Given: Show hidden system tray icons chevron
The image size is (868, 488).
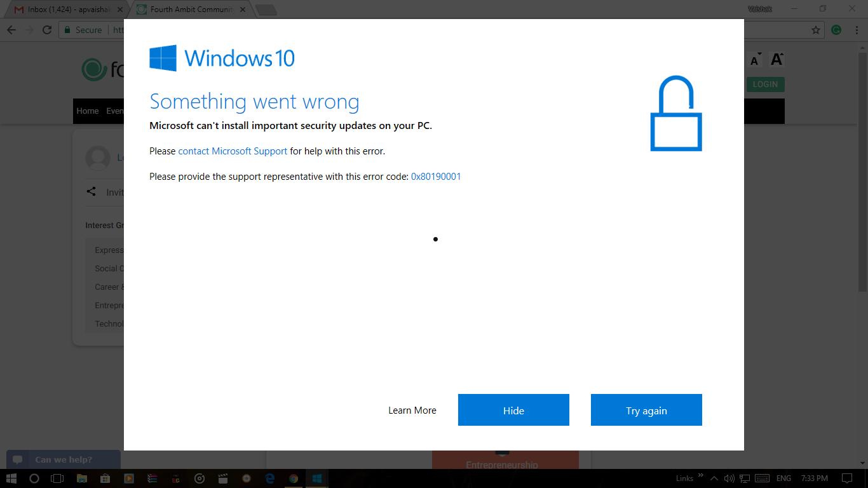Looking at the screenshot, I should 714,478.
